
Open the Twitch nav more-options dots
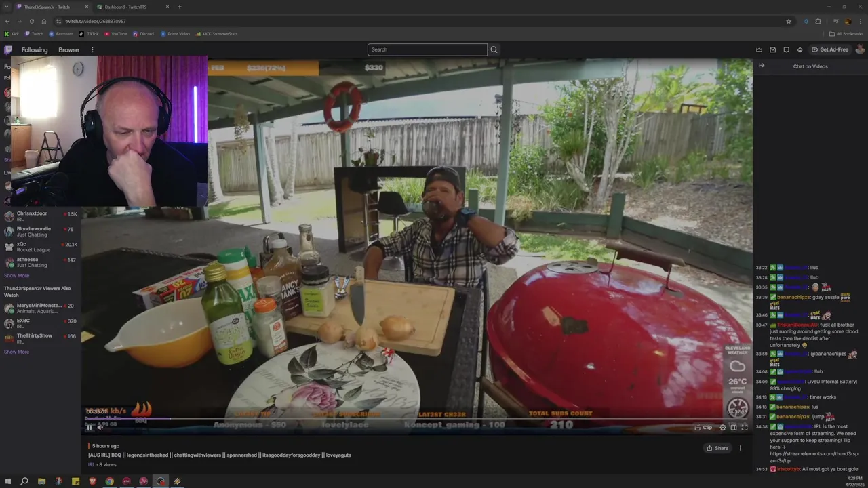pyautogui.click(x=92, y=49)
